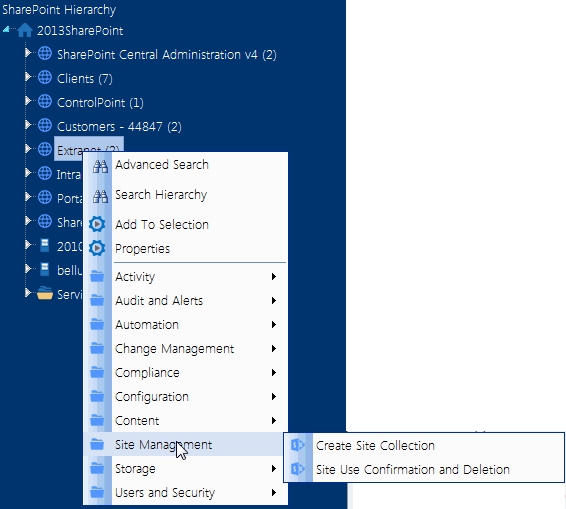
Task: Click the globe icon beside the Porta node
Action: (x=45, y=197)
